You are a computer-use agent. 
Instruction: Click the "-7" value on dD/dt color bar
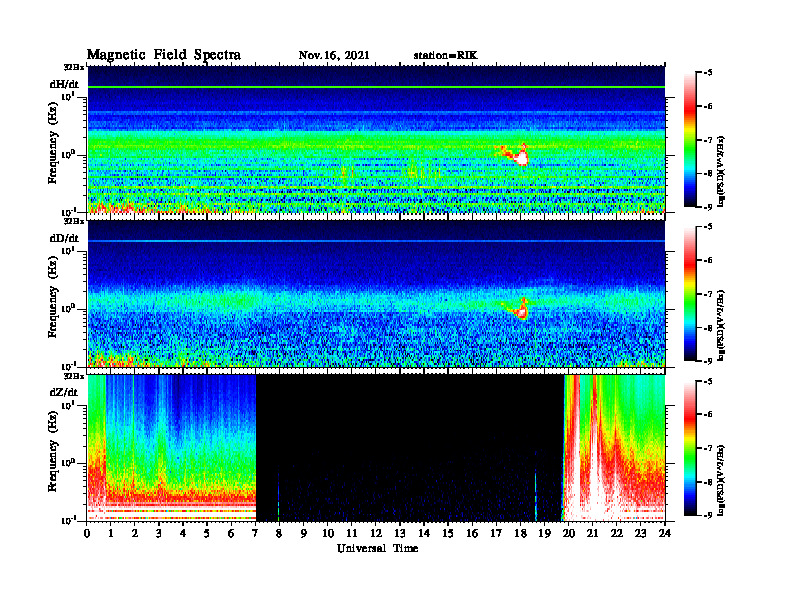(708, 294)
